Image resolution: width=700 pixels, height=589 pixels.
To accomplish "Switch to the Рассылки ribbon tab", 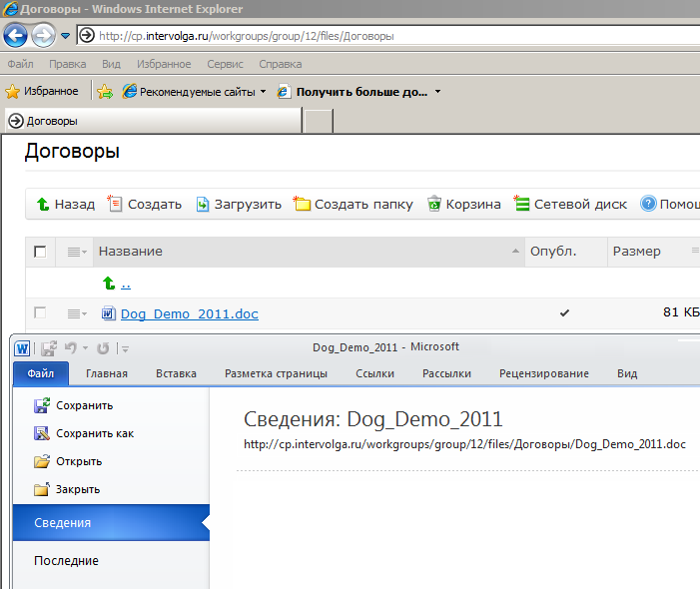I will (x=447, y=373).
